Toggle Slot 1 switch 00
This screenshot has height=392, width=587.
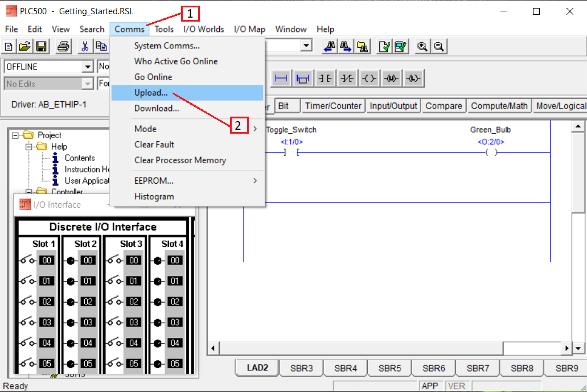pos(28,260)
